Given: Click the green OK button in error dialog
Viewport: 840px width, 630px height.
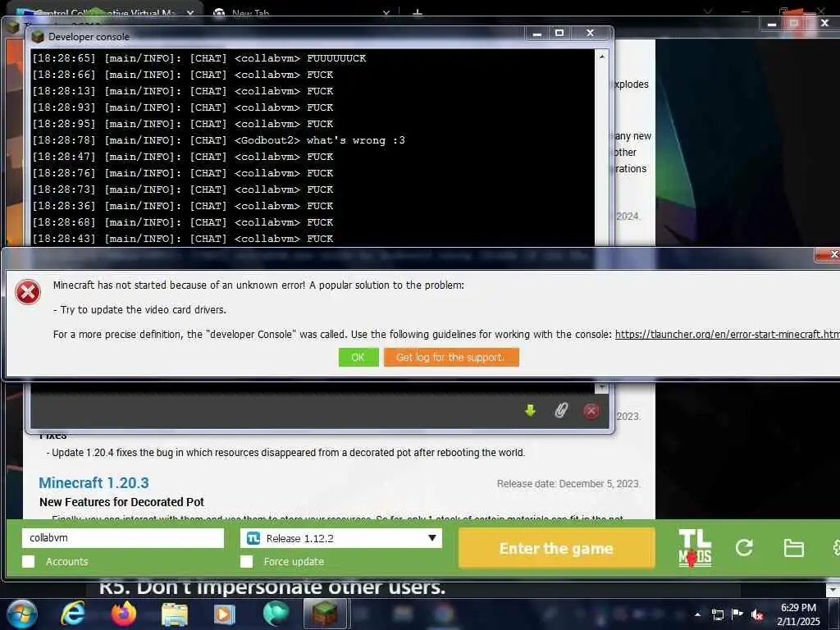Looking at the screenshot, I should pyautogui.click(x=358, y=358).
